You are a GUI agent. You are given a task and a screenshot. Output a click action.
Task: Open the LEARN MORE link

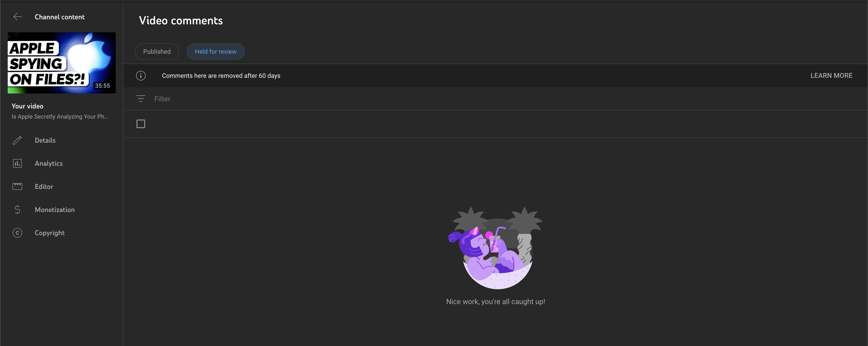click(831, 76)
